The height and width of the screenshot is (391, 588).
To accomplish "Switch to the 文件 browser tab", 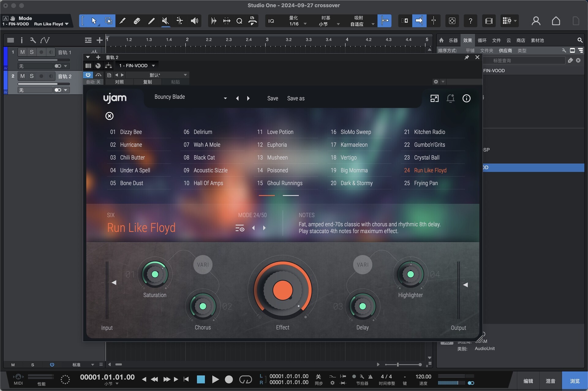I will 496,40.
